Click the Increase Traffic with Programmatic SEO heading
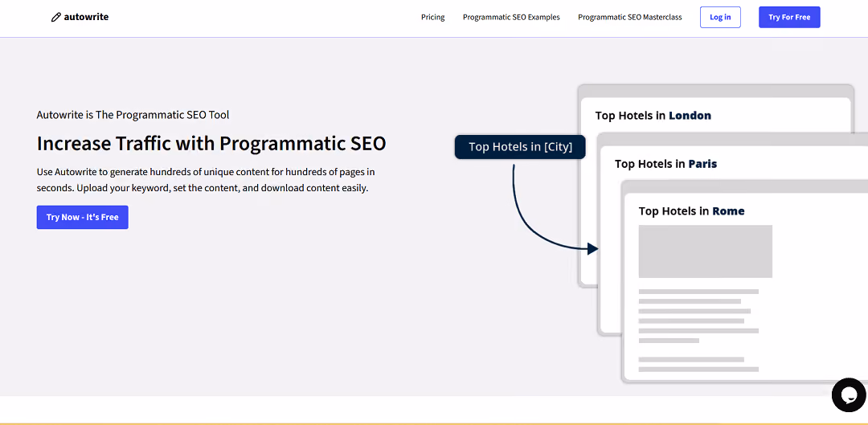This screenshot has width=868, height=425. point(211,143)
